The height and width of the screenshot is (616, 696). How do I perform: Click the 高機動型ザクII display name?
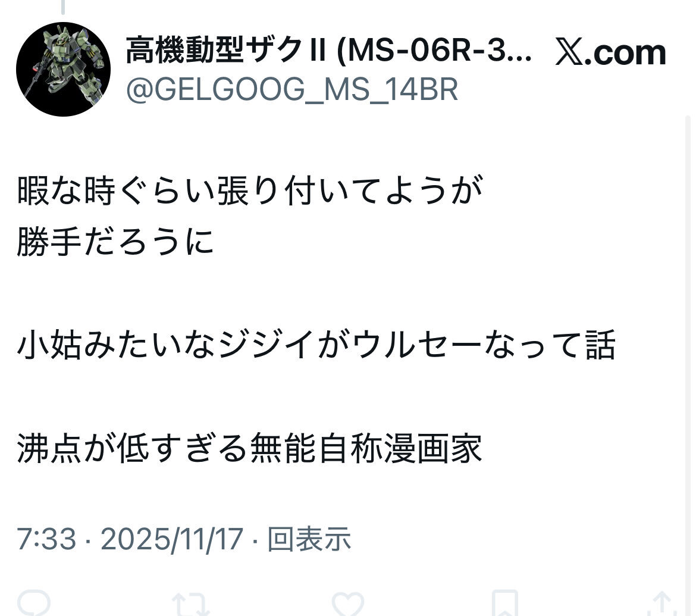click(329, 51)
